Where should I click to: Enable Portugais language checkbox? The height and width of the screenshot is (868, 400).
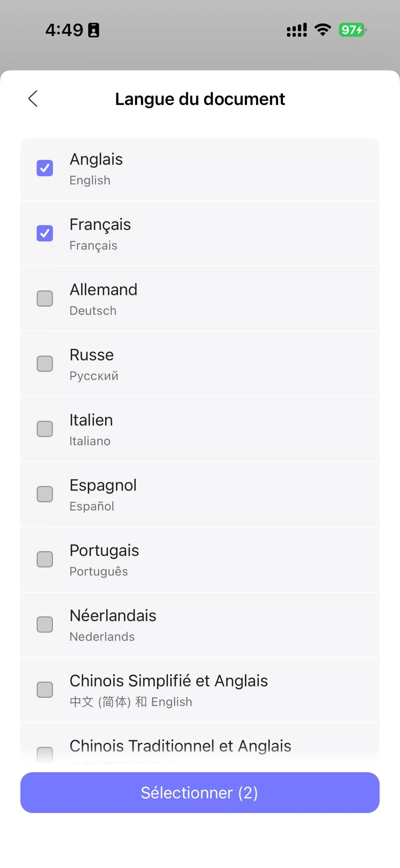[x=45, y=560]
